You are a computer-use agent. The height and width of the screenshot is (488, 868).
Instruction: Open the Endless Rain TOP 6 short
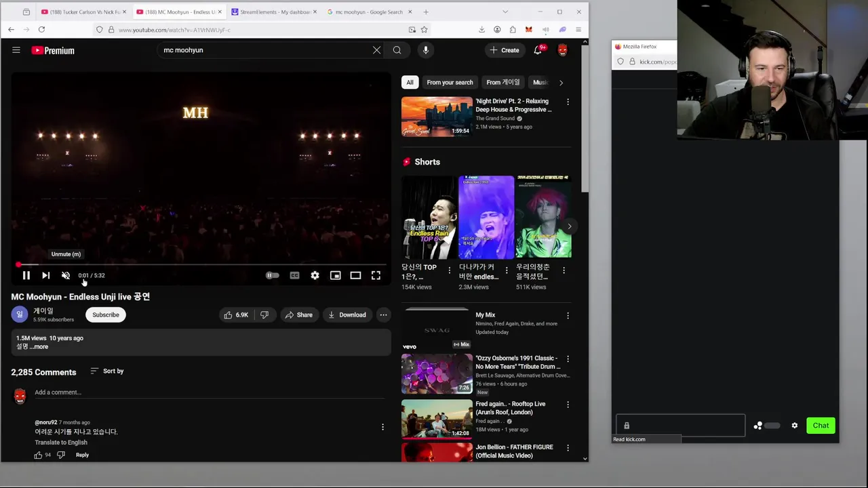point(429,218)
